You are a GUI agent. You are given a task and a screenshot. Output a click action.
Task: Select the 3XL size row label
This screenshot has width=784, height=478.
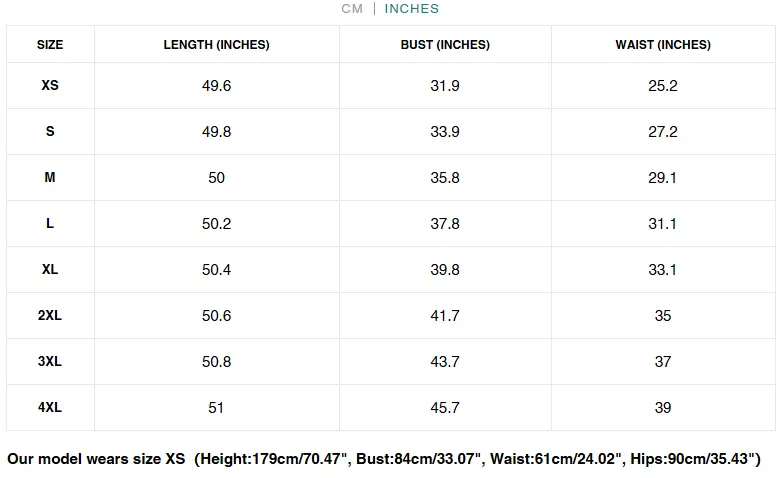50,362
